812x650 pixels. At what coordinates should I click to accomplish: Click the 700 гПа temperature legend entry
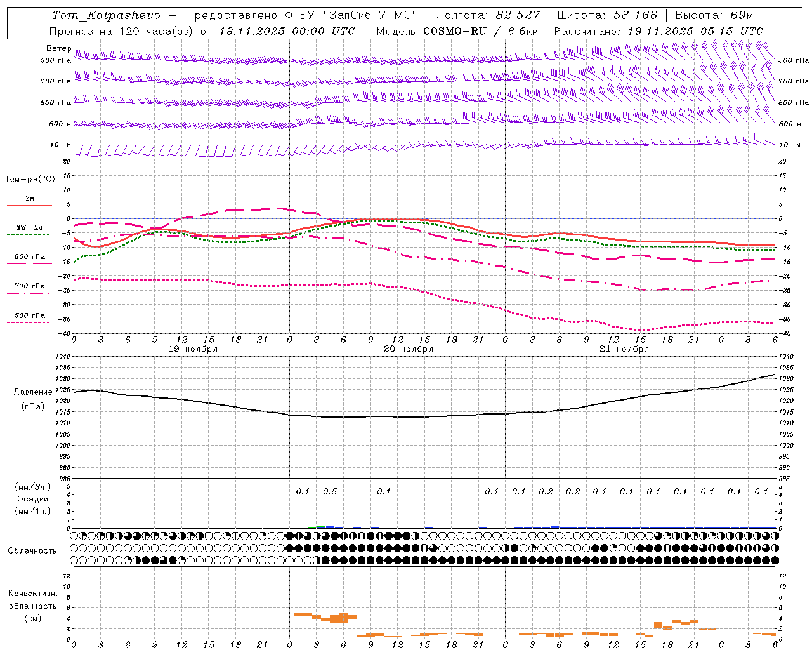30,286
